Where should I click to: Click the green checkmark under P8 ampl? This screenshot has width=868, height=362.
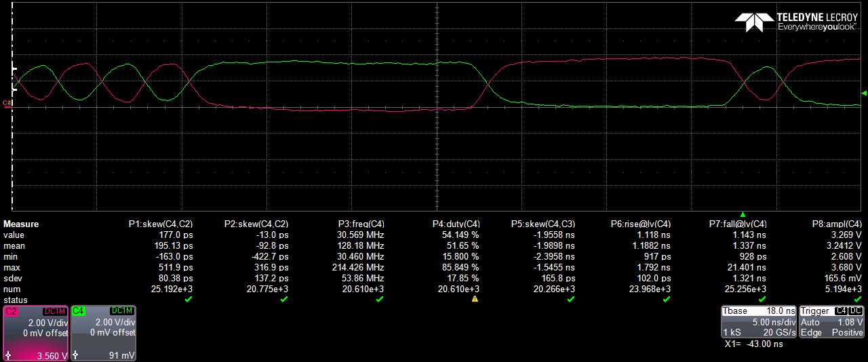[x=859, y=299]
